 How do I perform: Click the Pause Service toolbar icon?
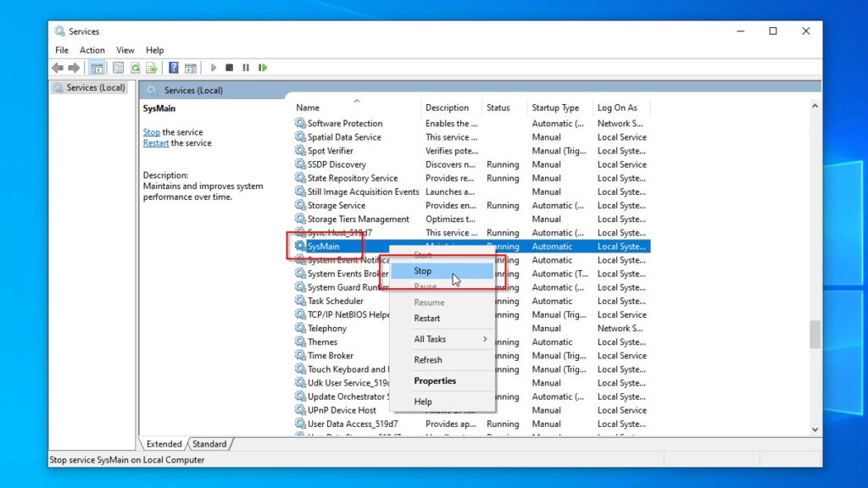click(247, 68)
